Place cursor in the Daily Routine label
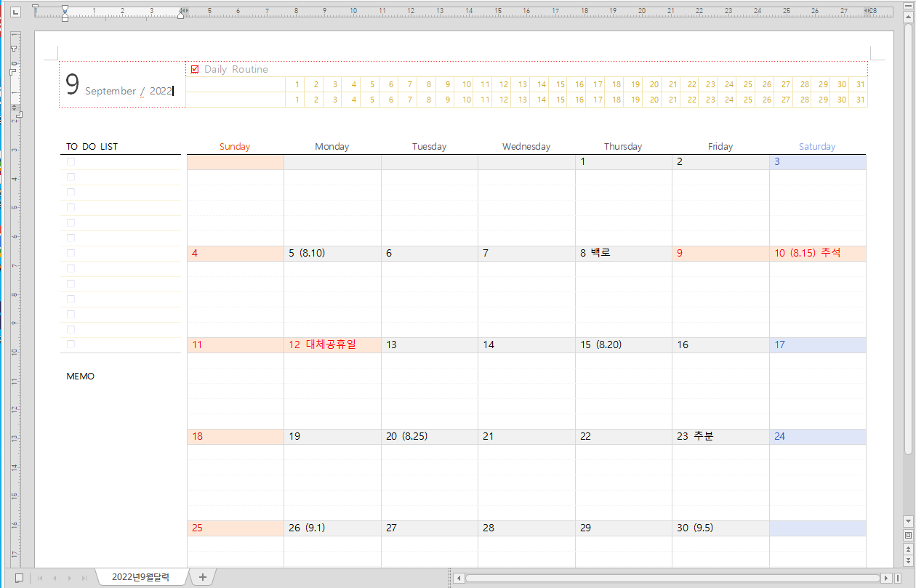 pos(236,70)
